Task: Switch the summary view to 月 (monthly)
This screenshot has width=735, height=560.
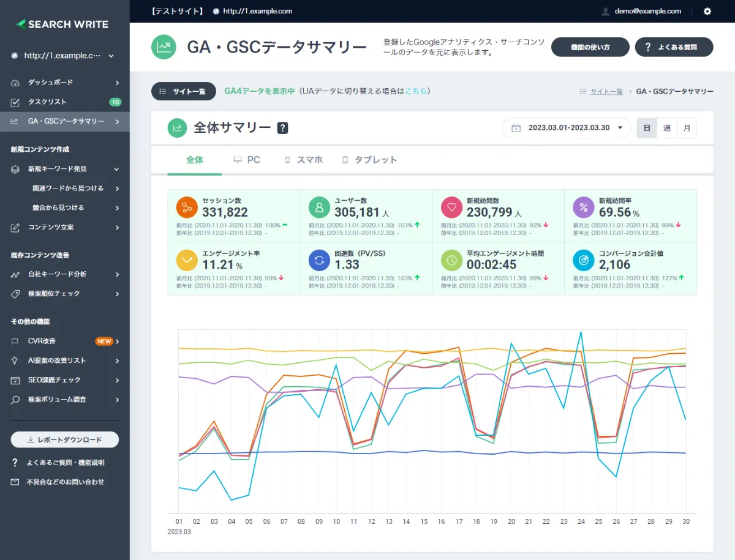Action: (687, 128)
